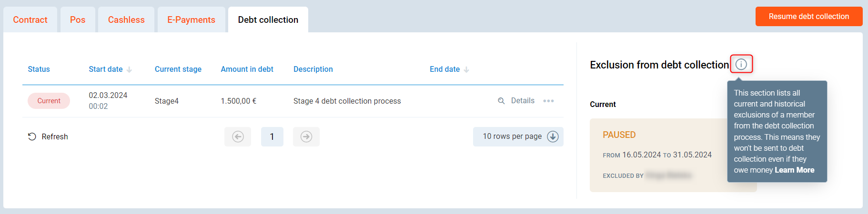Open the three-dots row actions menu
The height and width of the screenshot is (214, 868).
tap(548, 101)
